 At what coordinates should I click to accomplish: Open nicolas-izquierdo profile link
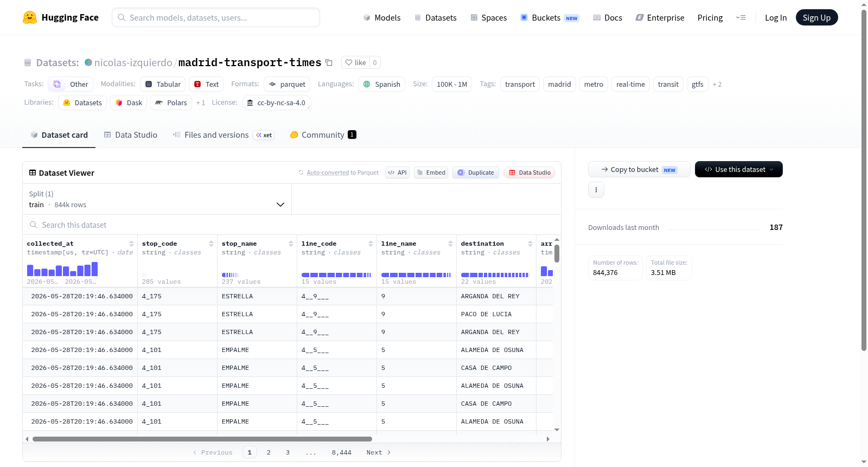coord(133,62)
